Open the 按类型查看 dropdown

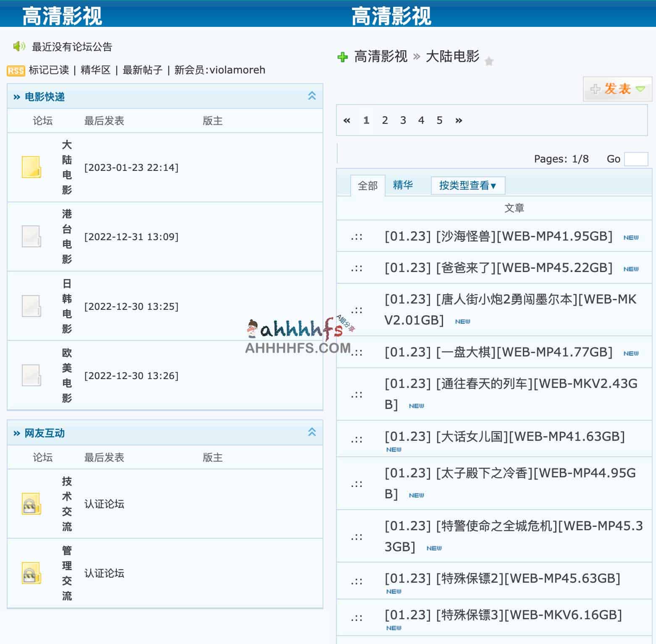(467, 185)
